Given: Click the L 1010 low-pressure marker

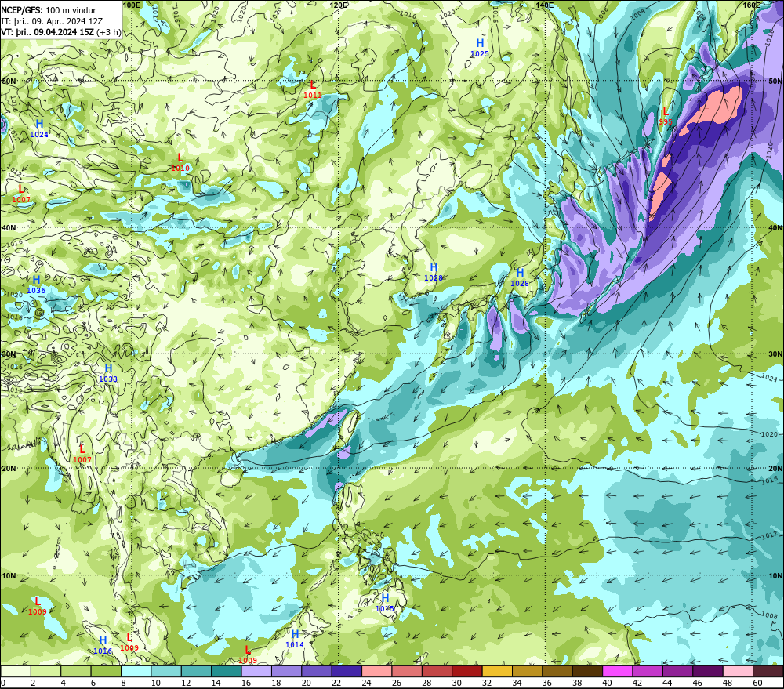Looking at the screenshot, I should (x=180, y=162).
